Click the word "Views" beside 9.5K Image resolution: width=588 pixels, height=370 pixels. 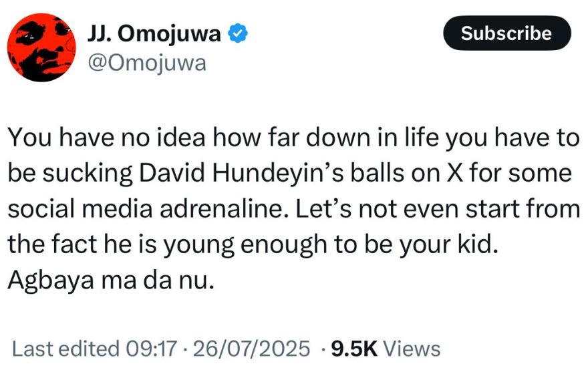[412, 348]
